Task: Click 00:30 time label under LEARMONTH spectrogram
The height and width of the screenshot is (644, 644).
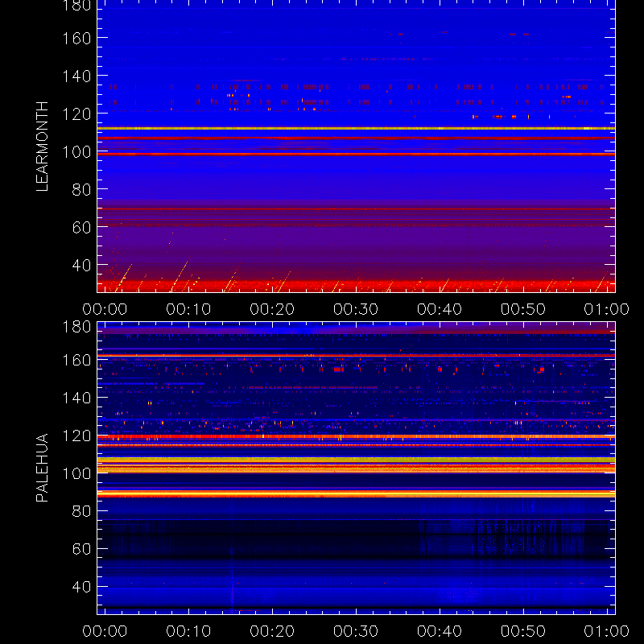Action: point(356,309)
